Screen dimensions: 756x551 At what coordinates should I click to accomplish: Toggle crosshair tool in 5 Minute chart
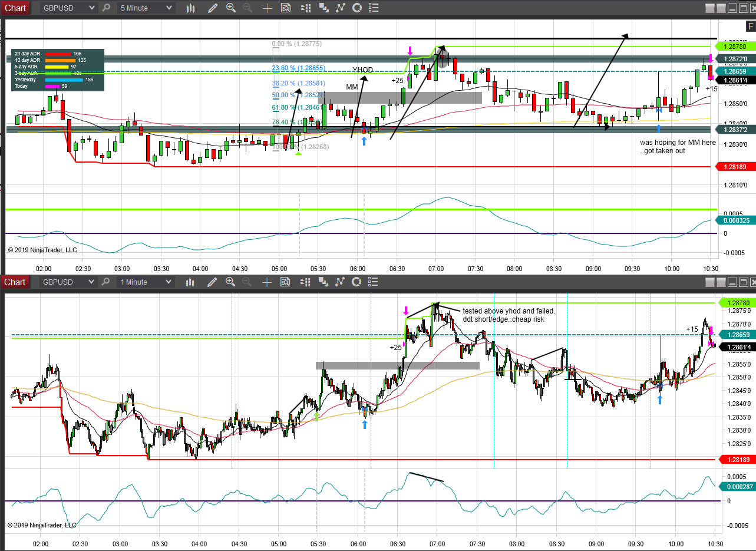point(268,8)
